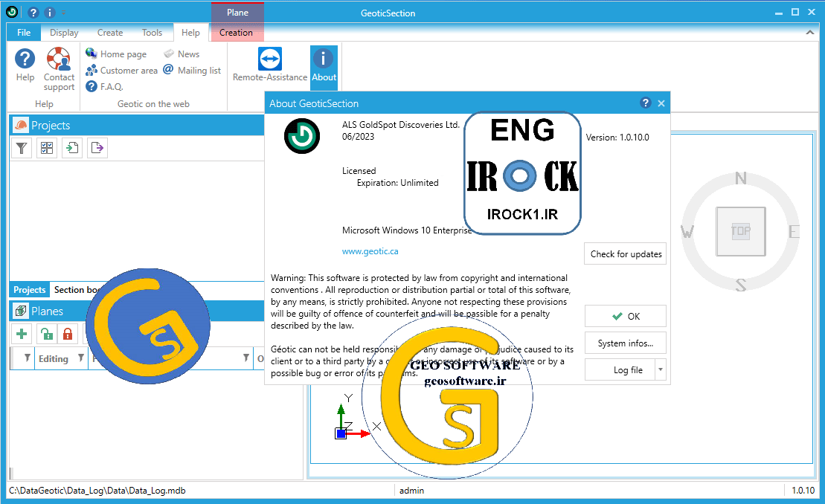Open the File menu
This screenshot has width=825, height=504.
click(24, 32)
